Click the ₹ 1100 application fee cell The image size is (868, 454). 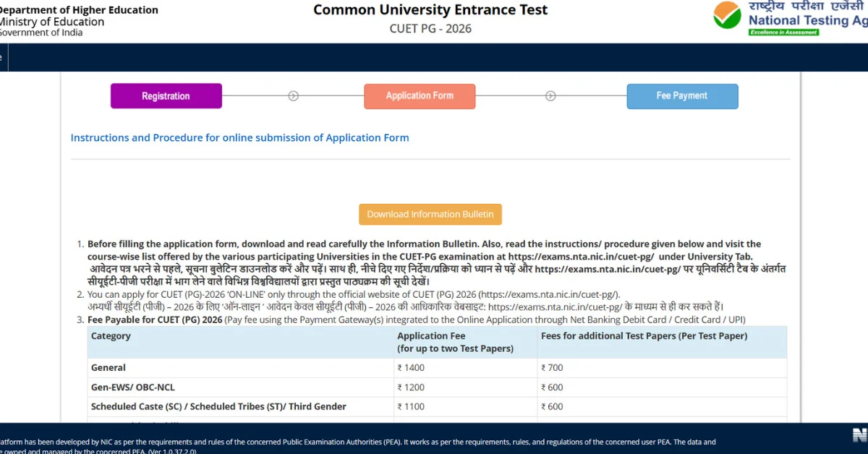pyautogui.click(x=411, y=406)
